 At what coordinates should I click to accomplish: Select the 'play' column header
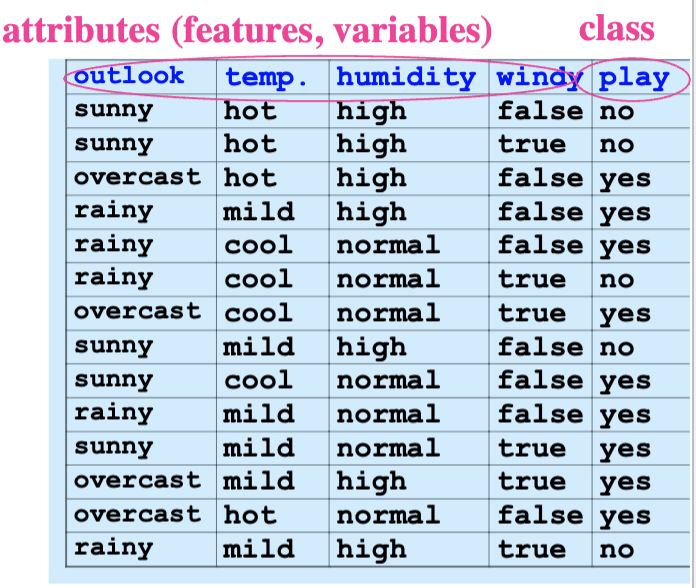(634, 78)
